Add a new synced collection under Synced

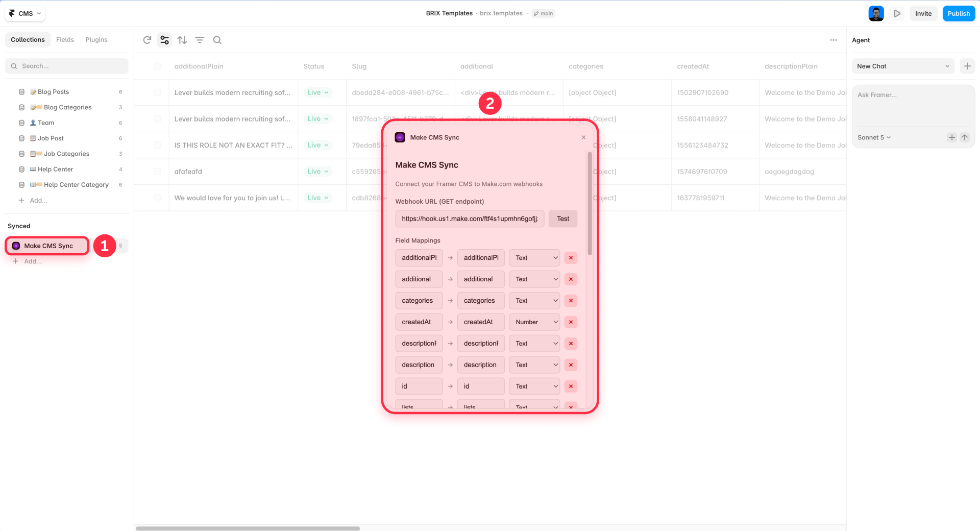28,261
